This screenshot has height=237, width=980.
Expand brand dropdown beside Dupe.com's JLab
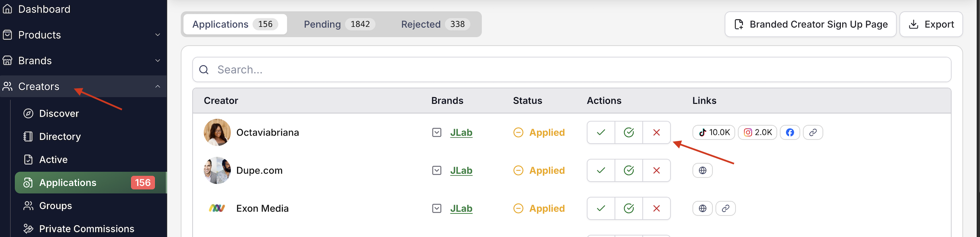click(x=437, y=170)
